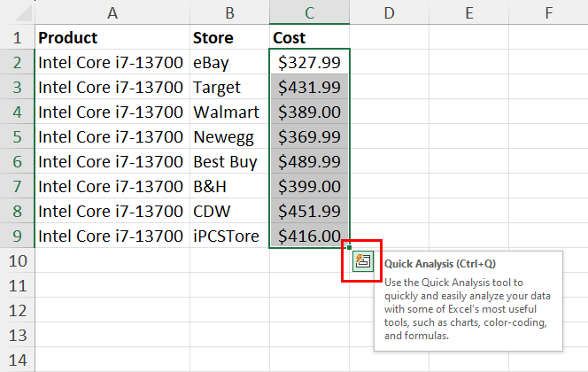This screenshot has width=588, height=372.
Task: Click the $369.99 cost cell
Action: pos(309,136)
